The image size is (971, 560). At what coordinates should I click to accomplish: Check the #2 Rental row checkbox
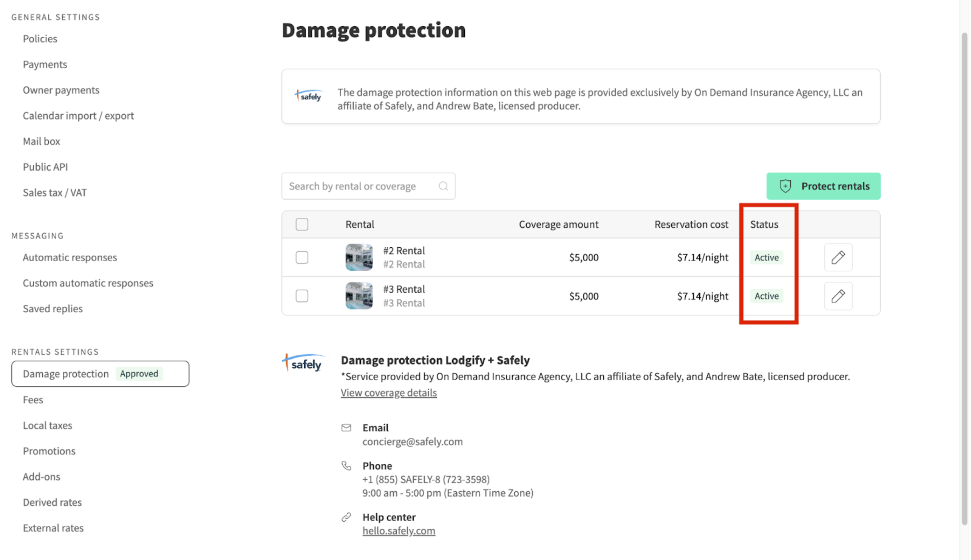coord(302,257)
